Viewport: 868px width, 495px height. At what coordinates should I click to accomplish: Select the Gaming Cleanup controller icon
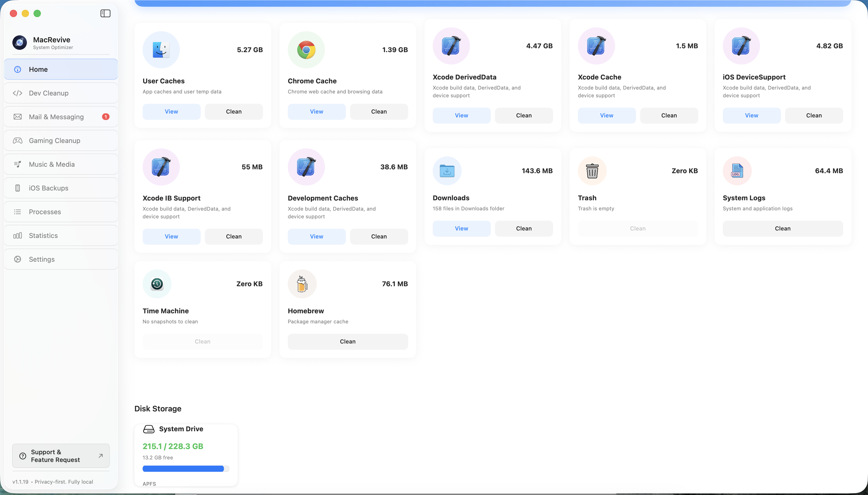[18, 140]
